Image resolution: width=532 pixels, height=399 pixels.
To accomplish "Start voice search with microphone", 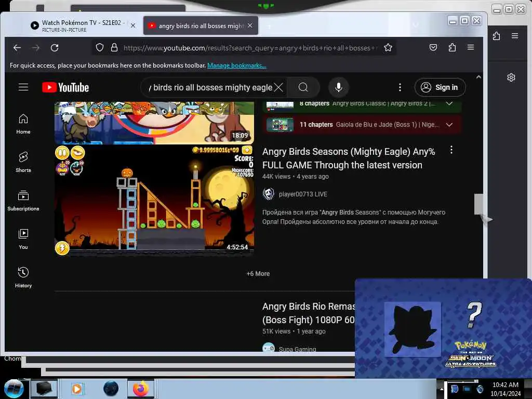I will (338, 87).
